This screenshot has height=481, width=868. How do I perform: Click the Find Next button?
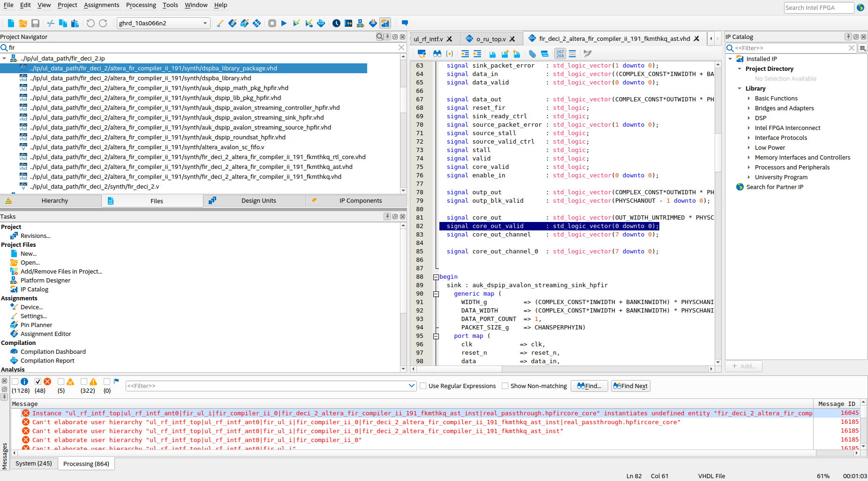631,386
